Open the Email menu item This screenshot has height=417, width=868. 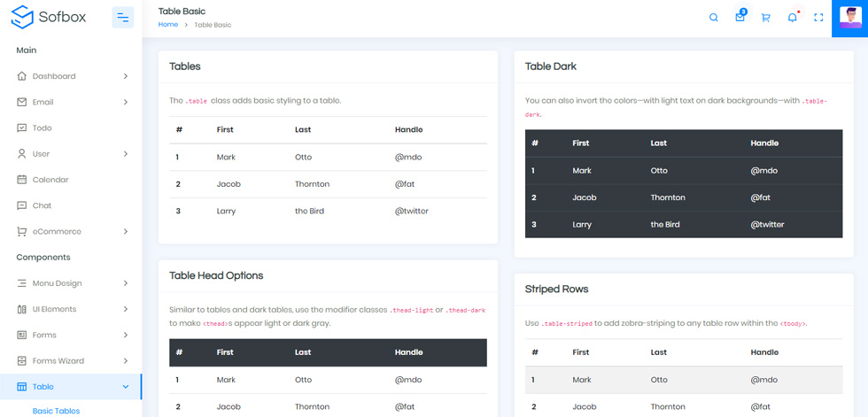pos(71,102)
